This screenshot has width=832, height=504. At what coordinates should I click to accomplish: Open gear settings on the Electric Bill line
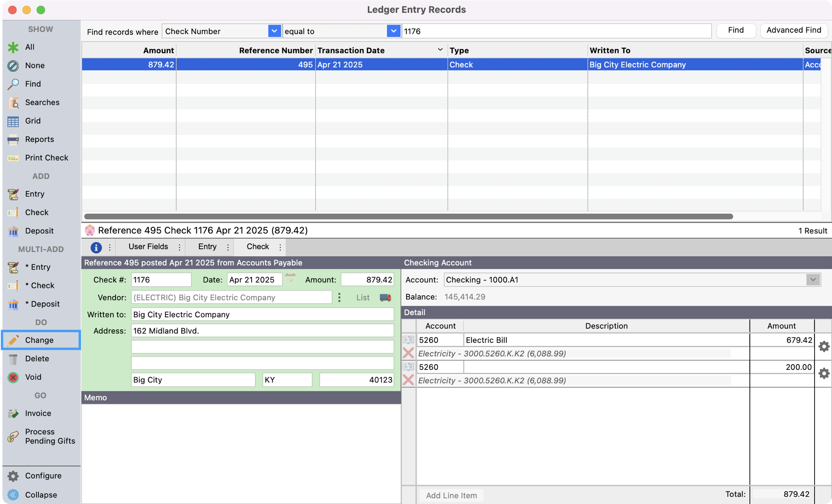coord(824,346)
